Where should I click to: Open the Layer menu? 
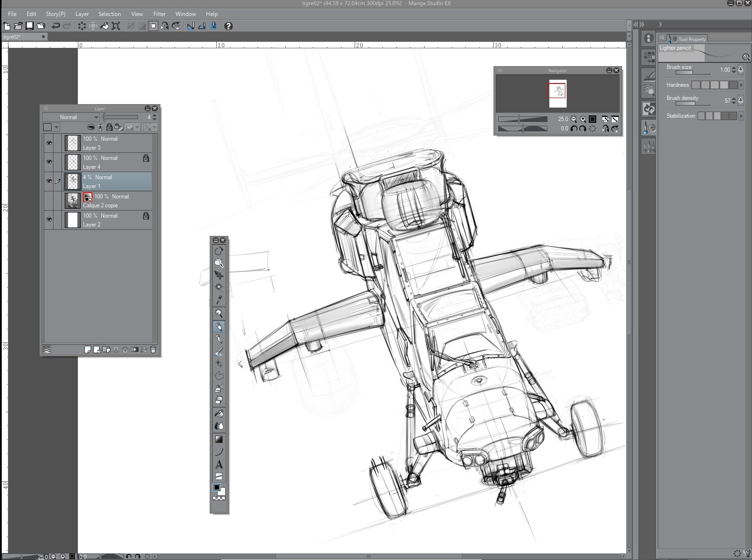click(x=82, y=14)
